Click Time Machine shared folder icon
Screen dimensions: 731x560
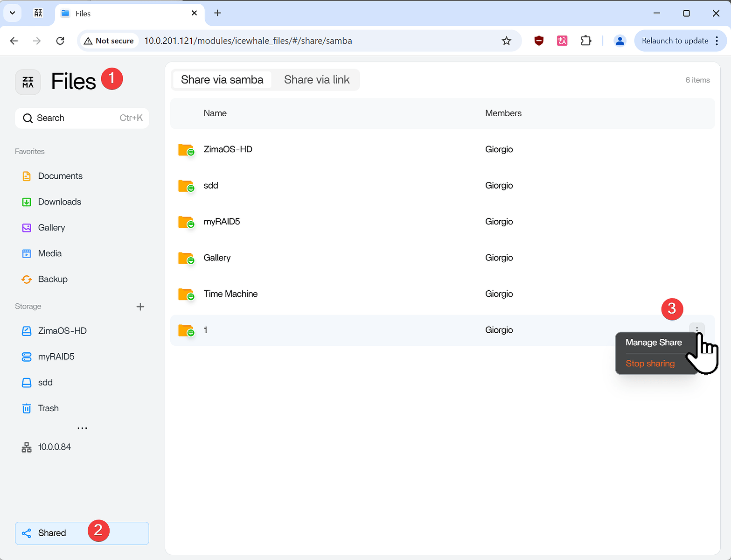186,294
